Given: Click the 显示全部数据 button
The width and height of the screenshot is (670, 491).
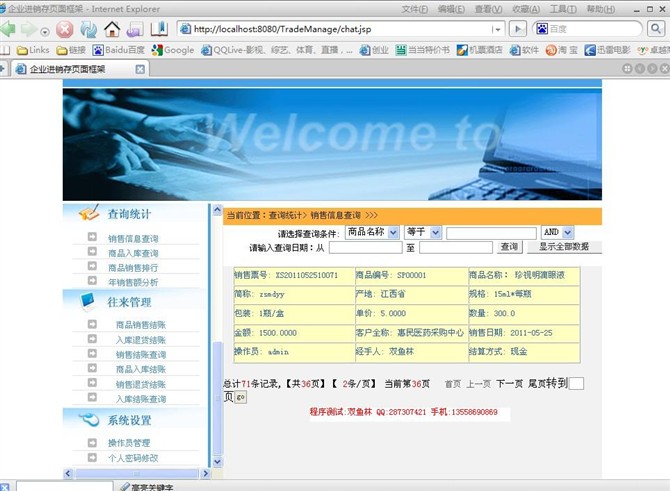Looking at the screenshot, I should click(x=564, y=247).
